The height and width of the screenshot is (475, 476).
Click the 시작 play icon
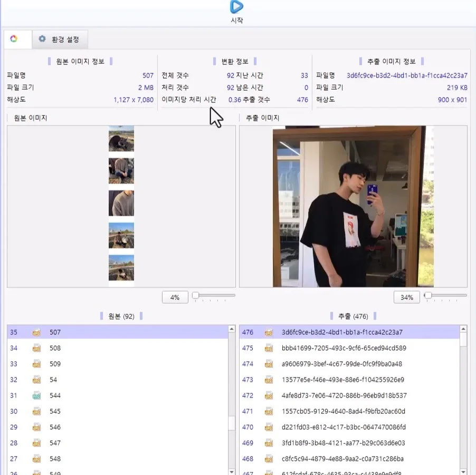tap(236, 7)
